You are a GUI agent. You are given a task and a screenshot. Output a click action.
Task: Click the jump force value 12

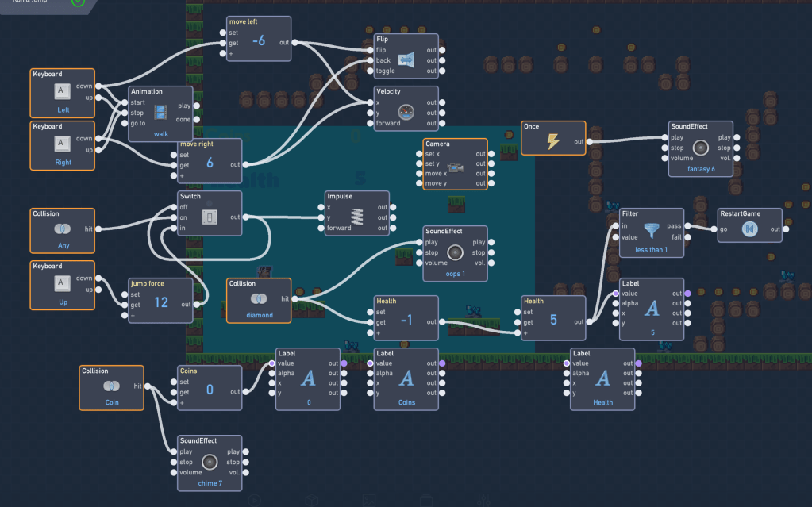[x=161, y=303]
